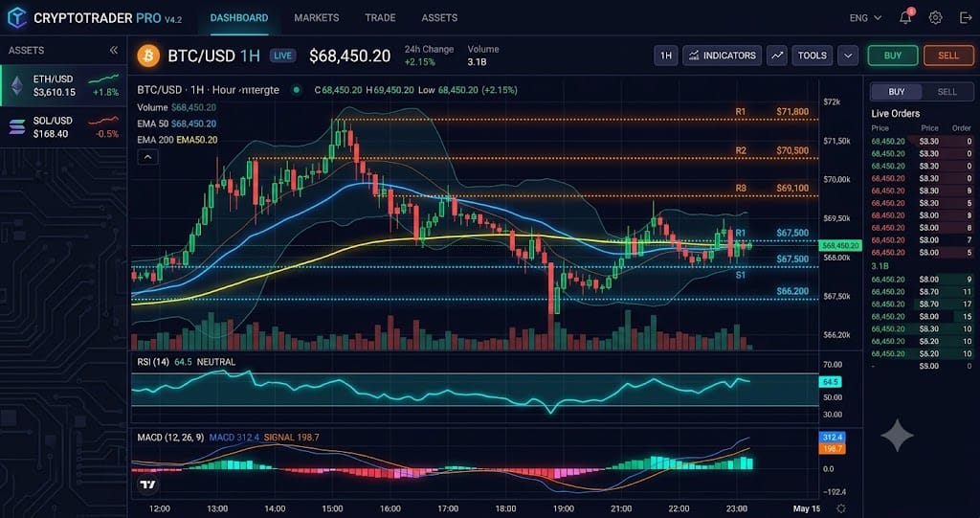Viewport: 980px width, 518px height.
Task: Click the line chart type icon
Action: [777, 56]
